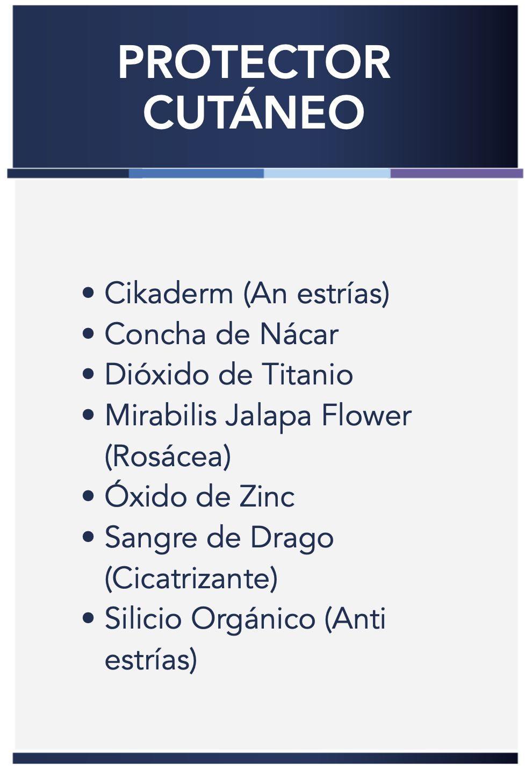532x770 pixels.
Task: Click the light blue divider segment
Action: (x=327, y=173)
